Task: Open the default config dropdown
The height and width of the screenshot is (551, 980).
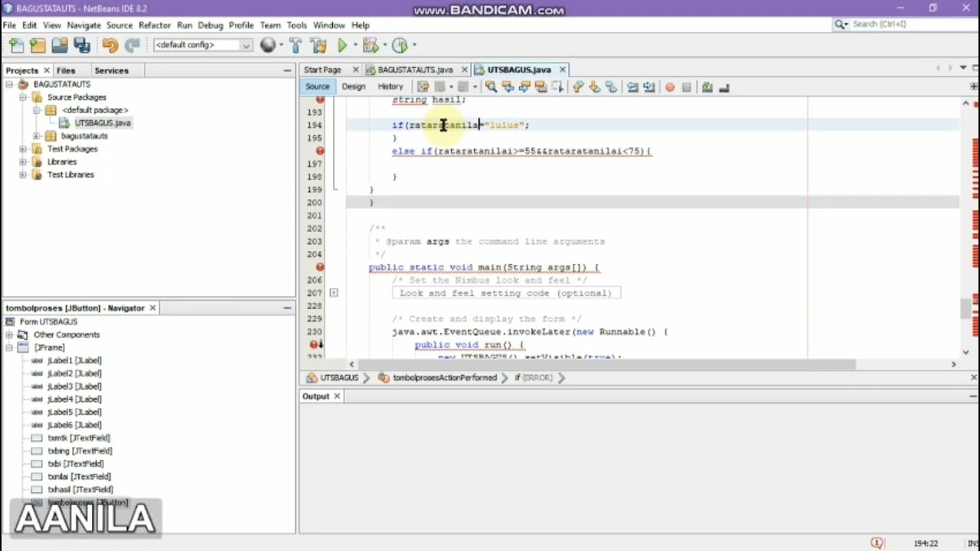Action: point(202,45)
